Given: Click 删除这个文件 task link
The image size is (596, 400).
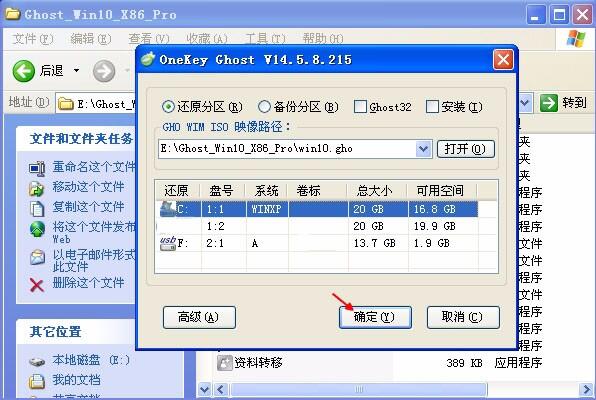Looking at the screenshot, I should [x=88, y=283].
